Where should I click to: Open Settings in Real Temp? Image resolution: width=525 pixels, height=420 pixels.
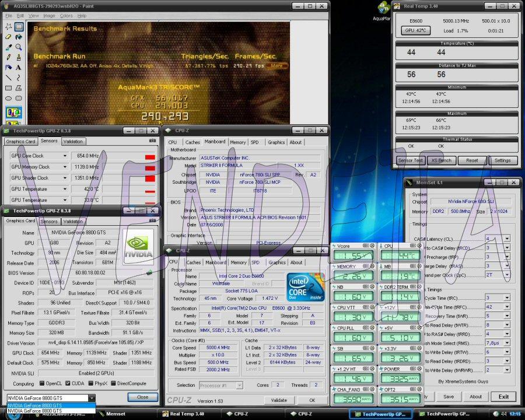[x=503, y=160]
